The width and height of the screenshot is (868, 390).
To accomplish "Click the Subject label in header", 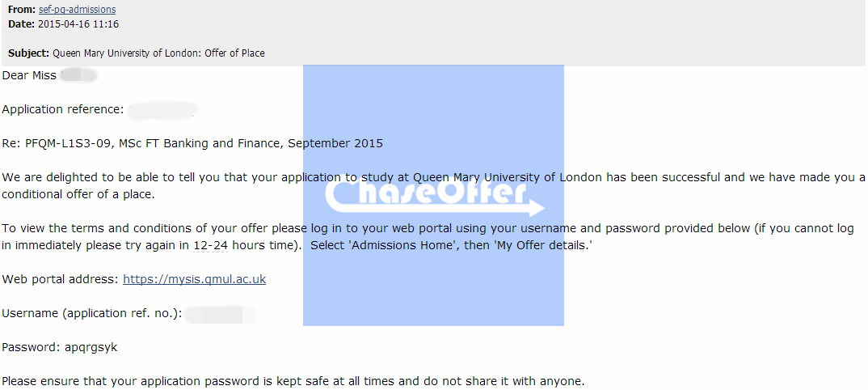I will click(29, 53).
